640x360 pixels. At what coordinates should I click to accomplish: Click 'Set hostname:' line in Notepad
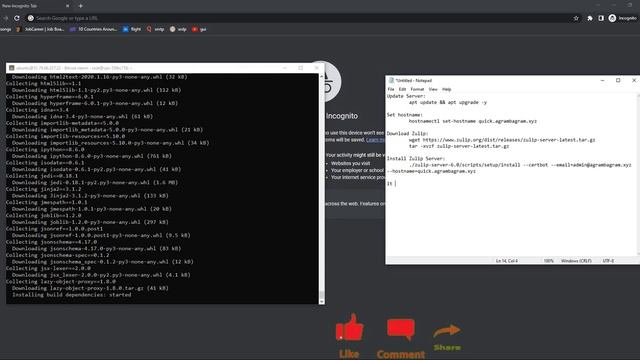pyautogui.click(x=404, y=115)
